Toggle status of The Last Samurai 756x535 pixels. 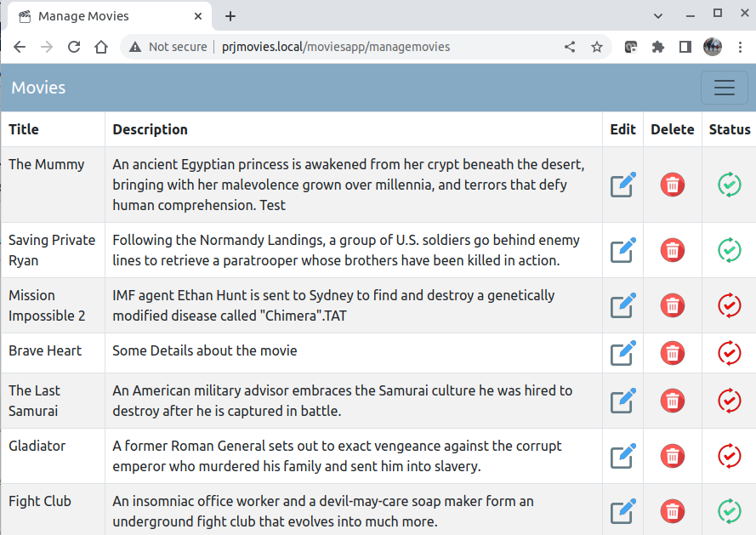click(730, 401)
